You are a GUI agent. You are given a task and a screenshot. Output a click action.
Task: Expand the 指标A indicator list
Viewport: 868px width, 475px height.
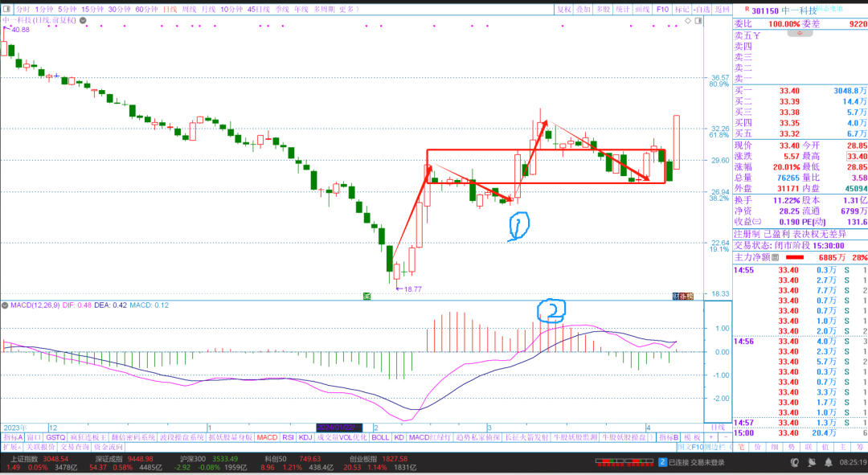click(x=13, y=437)
